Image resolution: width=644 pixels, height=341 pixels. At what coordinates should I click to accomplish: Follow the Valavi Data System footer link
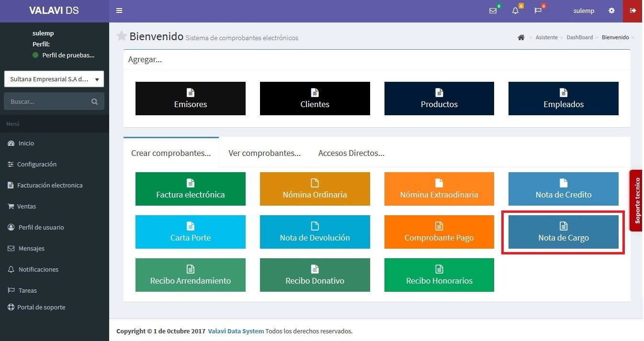tap(236, 331)
